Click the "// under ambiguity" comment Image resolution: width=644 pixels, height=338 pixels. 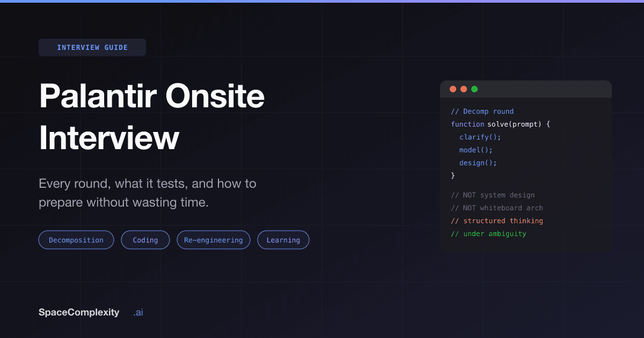(488, 234)
